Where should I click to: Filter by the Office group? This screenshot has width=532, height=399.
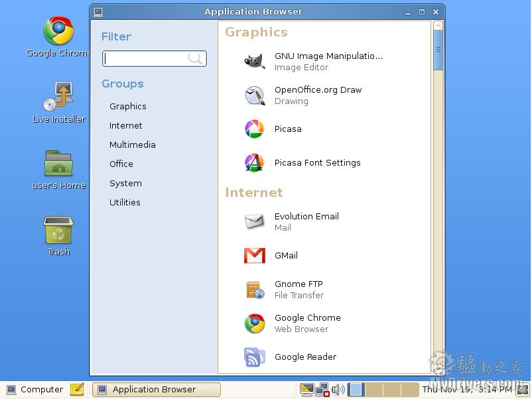coord(121,164)
